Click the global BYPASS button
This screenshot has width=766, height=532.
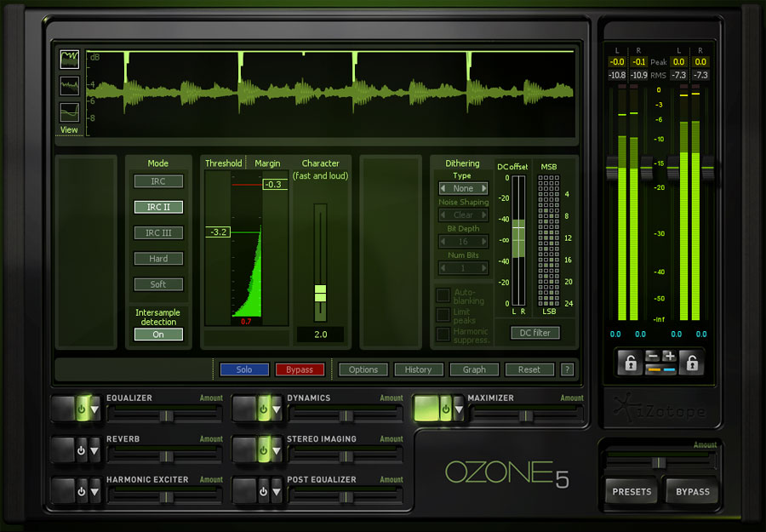(x=692, y=491)
